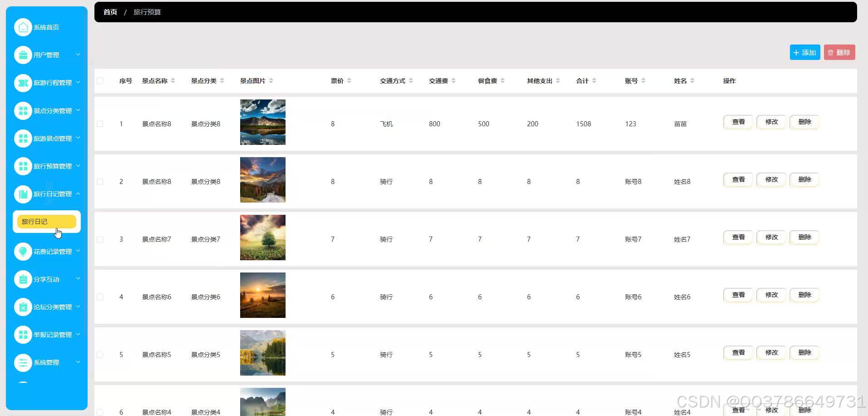Click the 旅行日记管理 book icon
Image resolution: width=868 pixels, height=416 pixels.
click(23, 194)
